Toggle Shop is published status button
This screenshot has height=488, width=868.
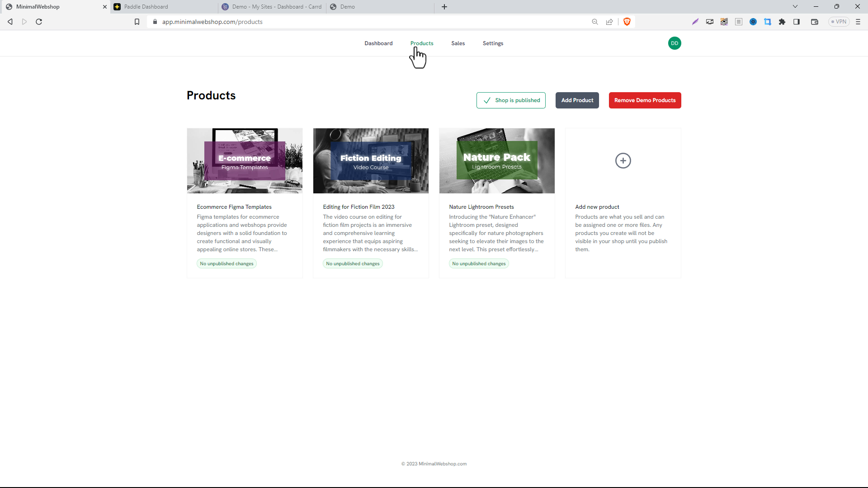[x=511, y=100]
